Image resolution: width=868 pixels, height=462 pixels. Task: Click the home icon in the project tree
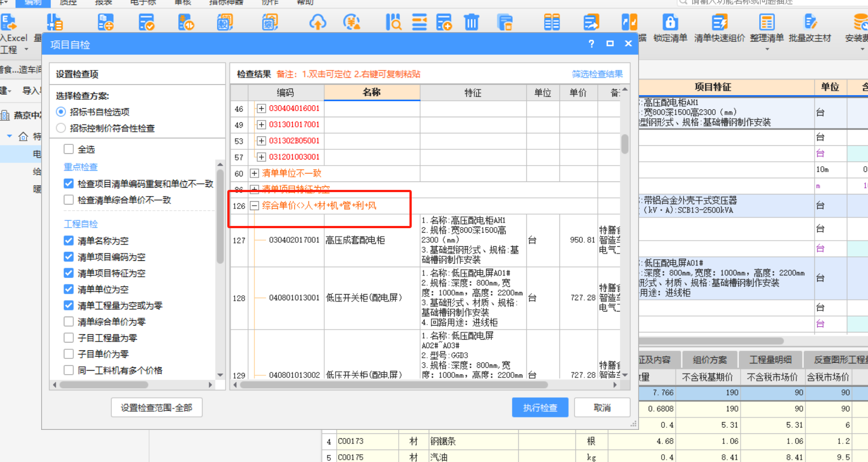(x=23, y=136)
